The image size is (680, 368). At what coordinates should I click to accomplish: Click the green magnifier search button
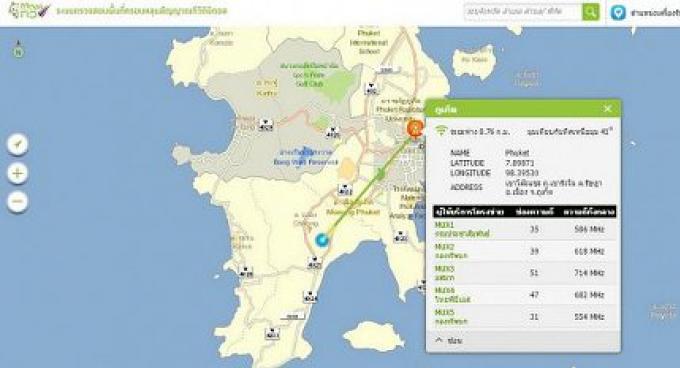tap(590, 12)
